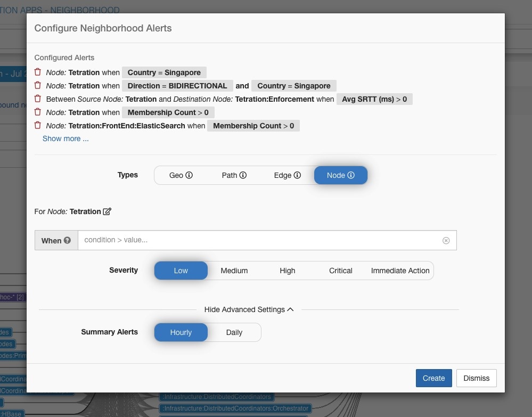532x417 pixels.
Task: Show more configured alerts
Action: 65,138
